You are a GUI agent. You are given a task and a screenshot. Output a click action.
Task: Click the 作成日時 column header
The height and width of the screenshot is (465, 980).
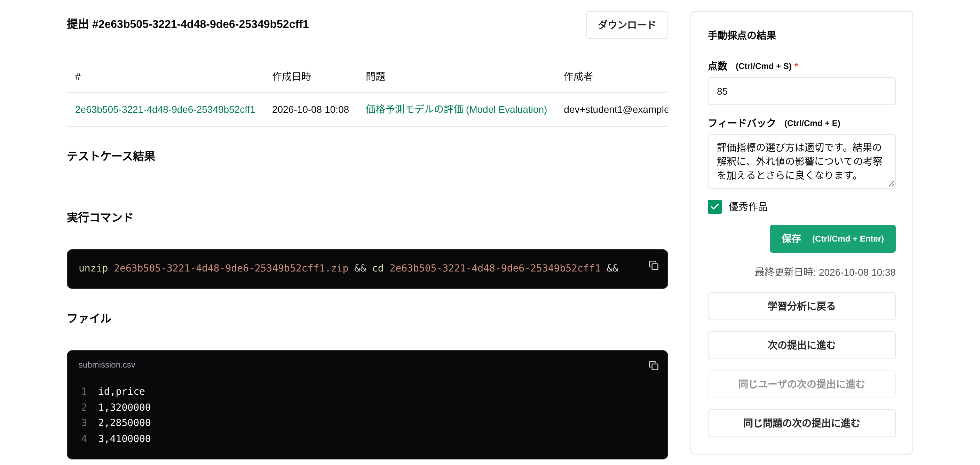(292, 77)
